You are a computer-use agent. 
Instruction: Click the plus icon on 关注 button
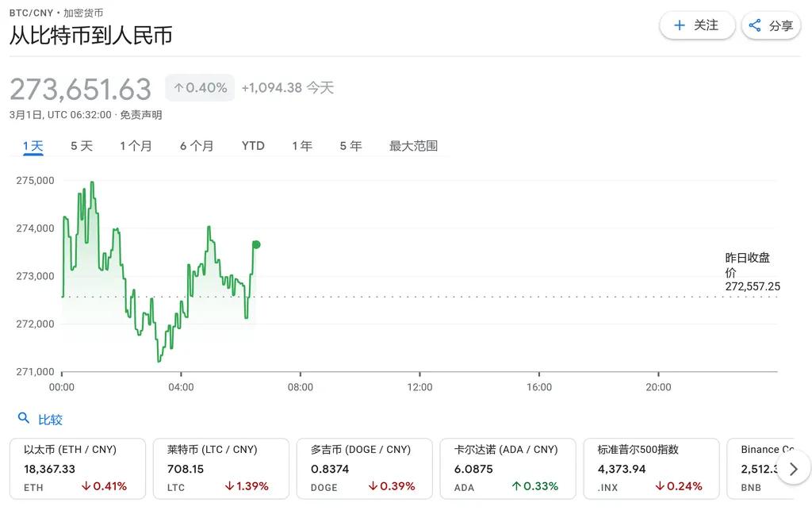(679, 25)
